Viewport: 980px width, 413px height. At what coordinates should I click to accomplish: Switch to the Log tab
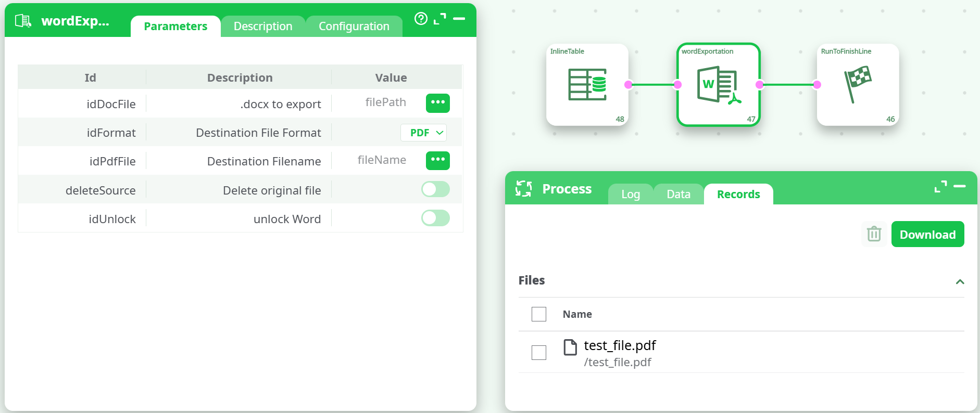point(630,195)
